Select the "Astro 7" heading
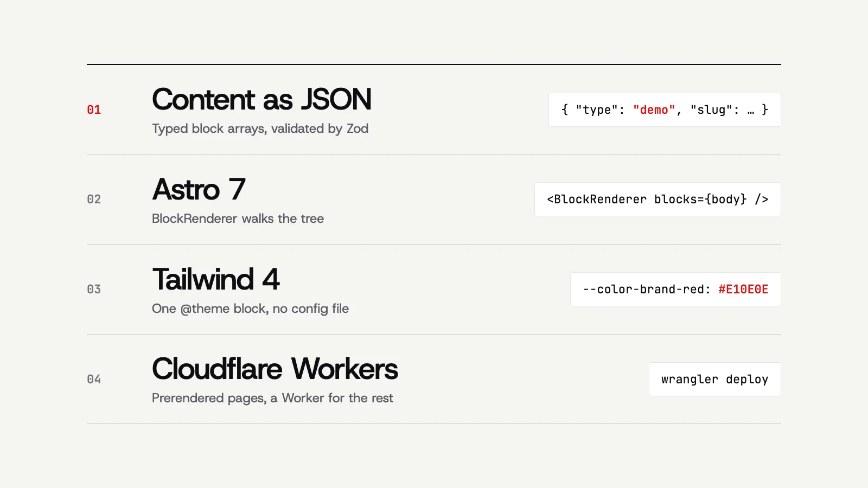868x488 pixels. (199, 190)
